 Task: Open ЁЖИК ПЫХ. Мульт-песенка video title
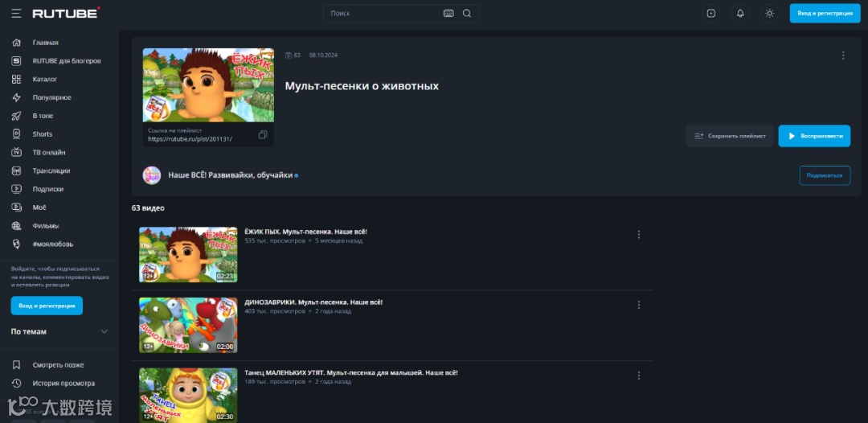pyautogui.click(x=305, y=232)
